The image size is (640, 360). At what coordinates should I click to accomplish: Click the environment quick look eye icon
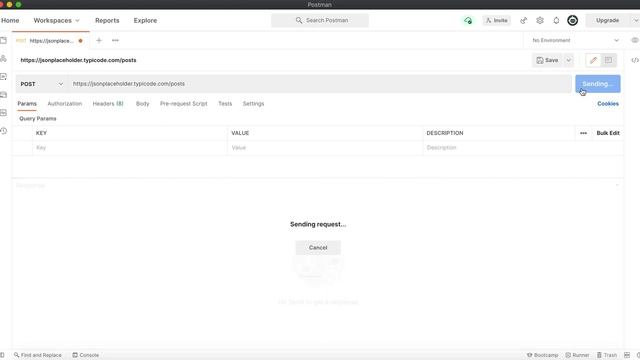[x=635, y=40]
